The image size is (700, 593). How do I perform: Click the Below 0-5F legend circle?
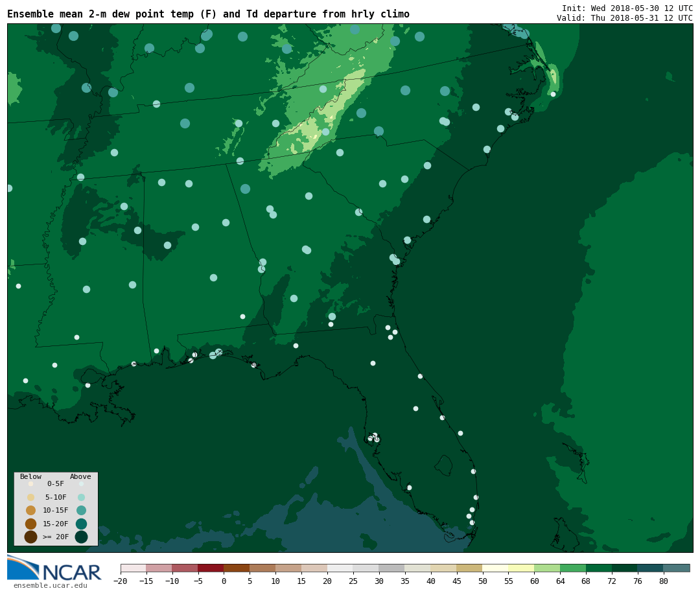pos(31,483)
